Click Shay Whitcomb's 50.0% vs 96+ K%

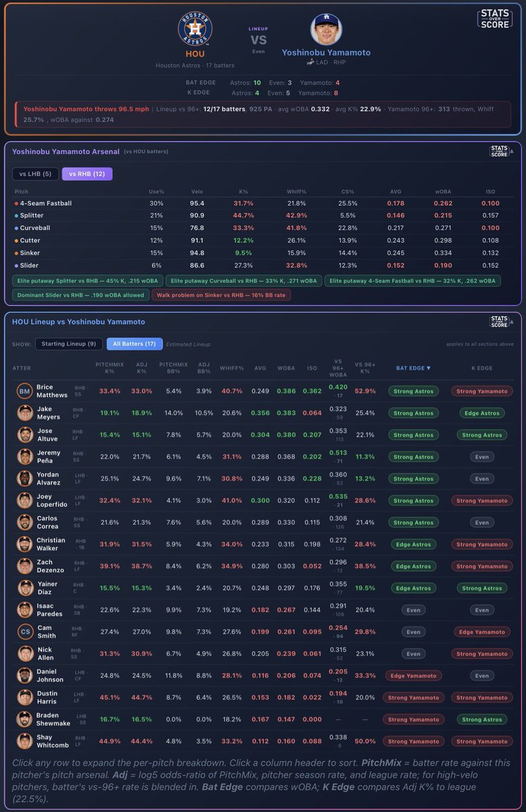coord(365,741)
